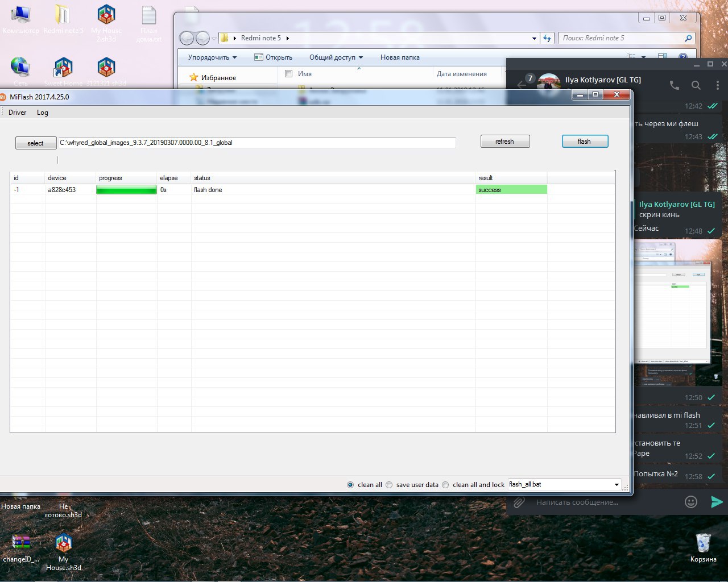Click the progress column header in MiFlash
The height and width of the screenshot is (582, 728).
point(126,178)
